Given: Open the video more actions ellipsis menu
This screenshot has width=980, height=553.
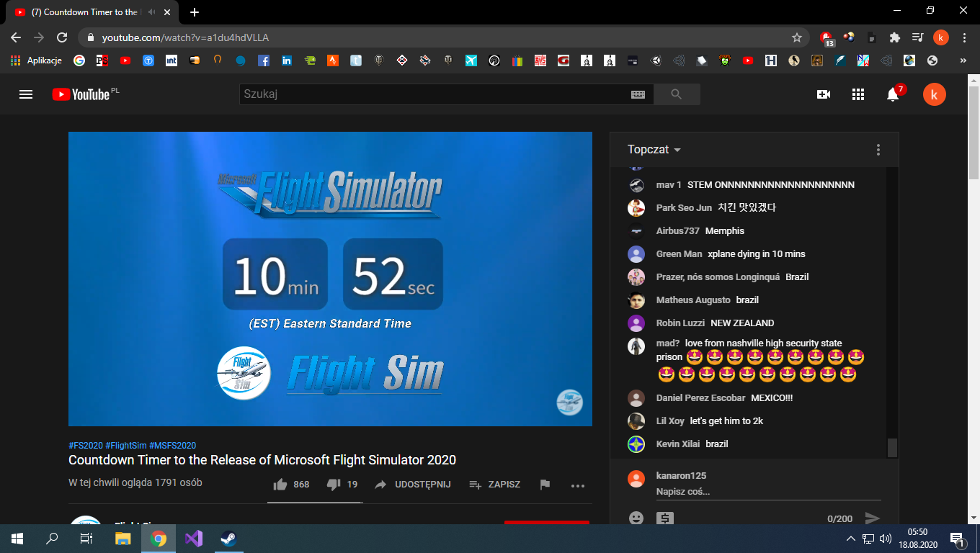Looking at the screenshot, I should click(577, 485).
